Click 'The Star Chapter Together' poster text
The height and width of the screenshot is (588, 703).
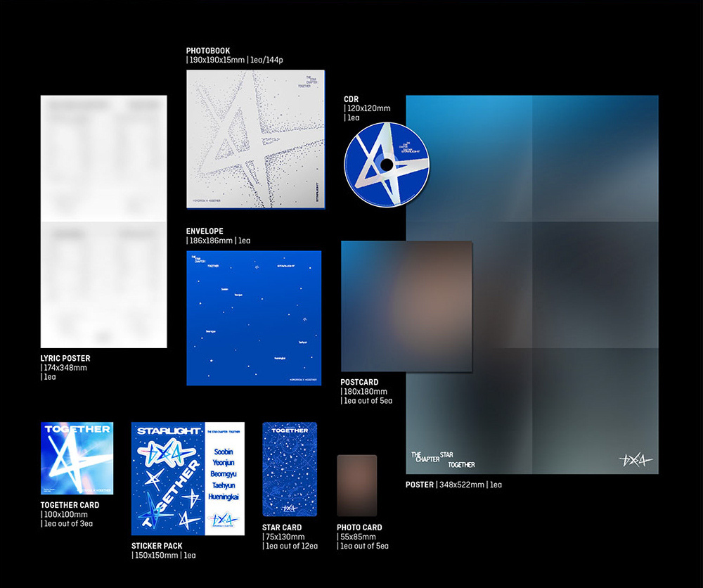(443, 460)
